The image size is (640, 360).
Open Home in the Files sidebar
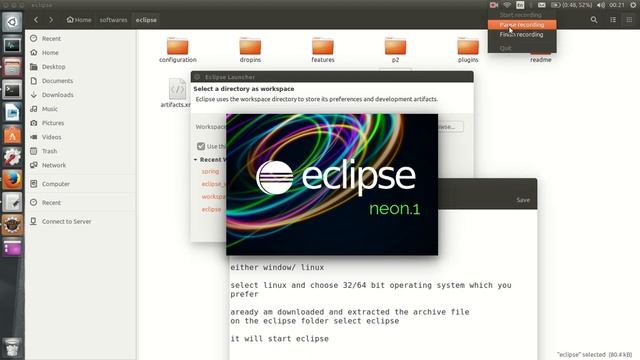pos(50,53)
